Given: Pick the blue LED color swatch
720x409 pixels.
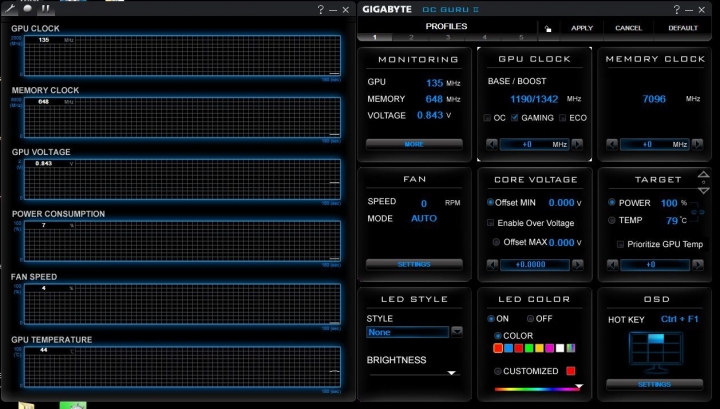Looking at the screenshot, I should (508, 348).
